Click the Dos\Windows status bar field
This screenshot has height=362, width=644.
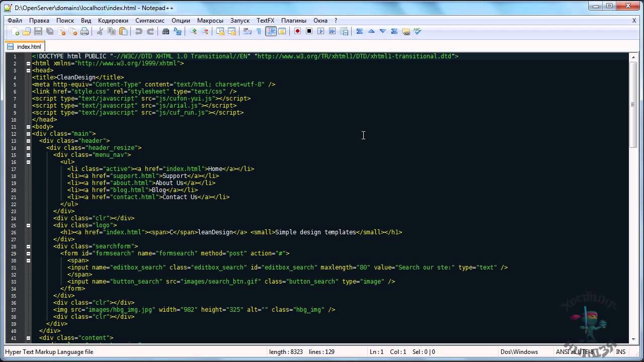519,352
